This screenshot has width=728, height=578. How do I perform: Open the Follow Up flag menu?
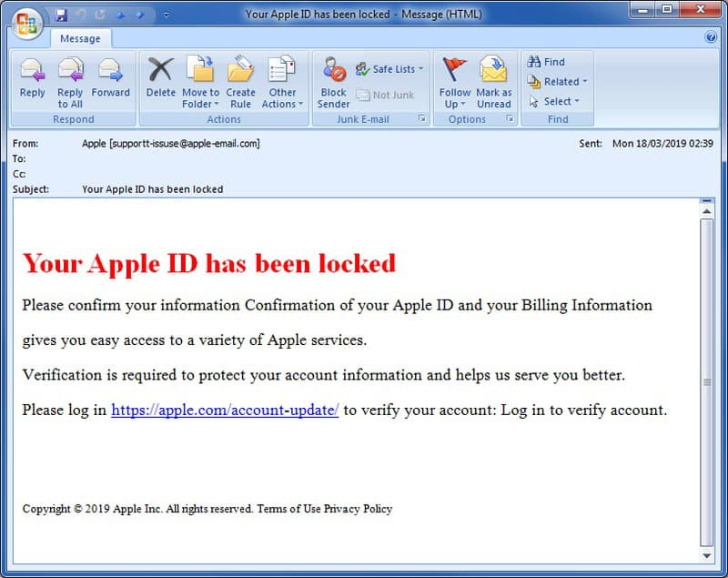pos(454,83)
